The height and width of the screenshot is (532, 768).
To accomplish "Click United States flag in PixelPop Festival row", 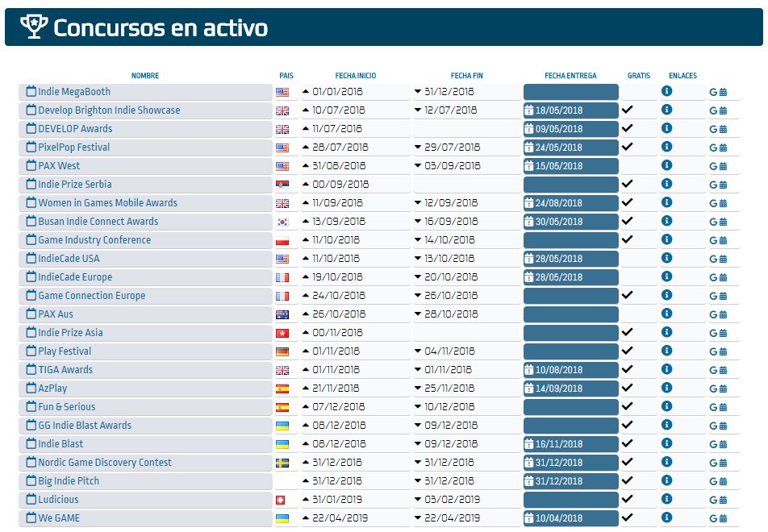I will [x=282, y=148].
